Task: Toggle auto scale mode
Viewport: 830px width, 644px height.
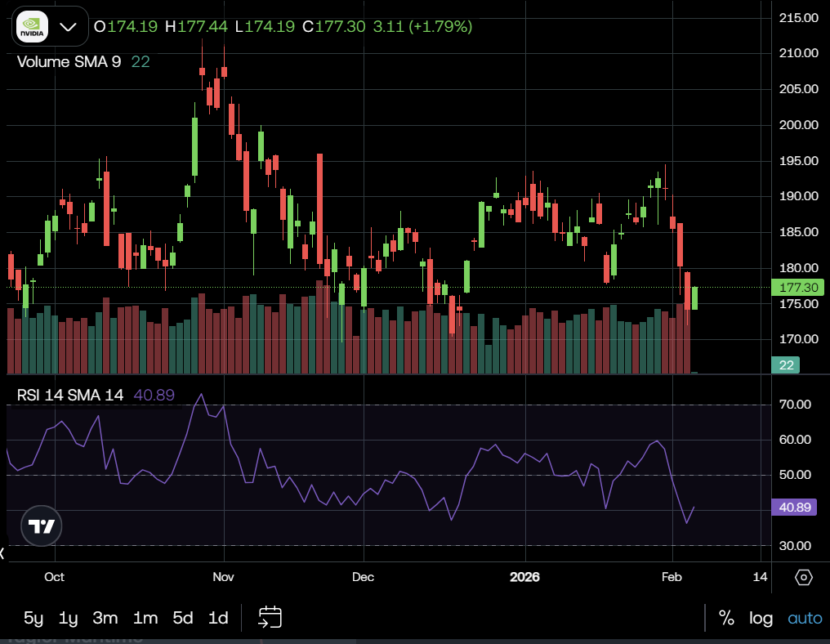Action: pyautogui.click(x=805, y=618)
